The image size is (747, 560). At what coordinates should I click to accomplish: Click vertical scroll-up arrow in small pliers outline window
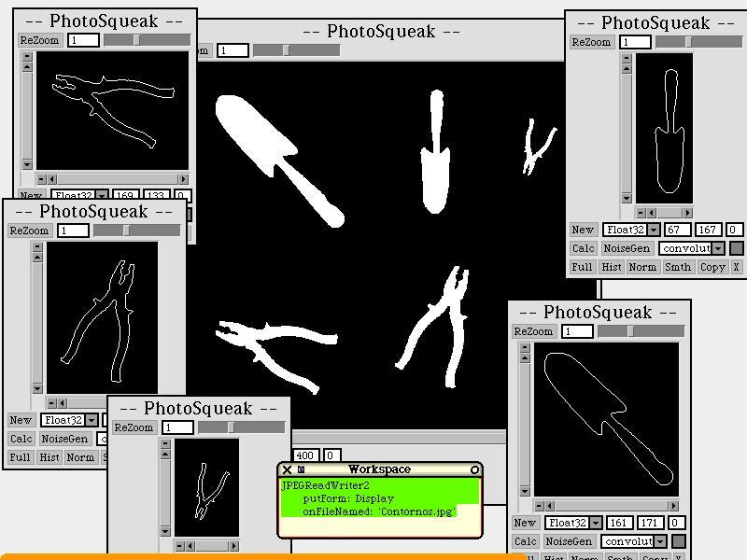[x=165, y=455]
